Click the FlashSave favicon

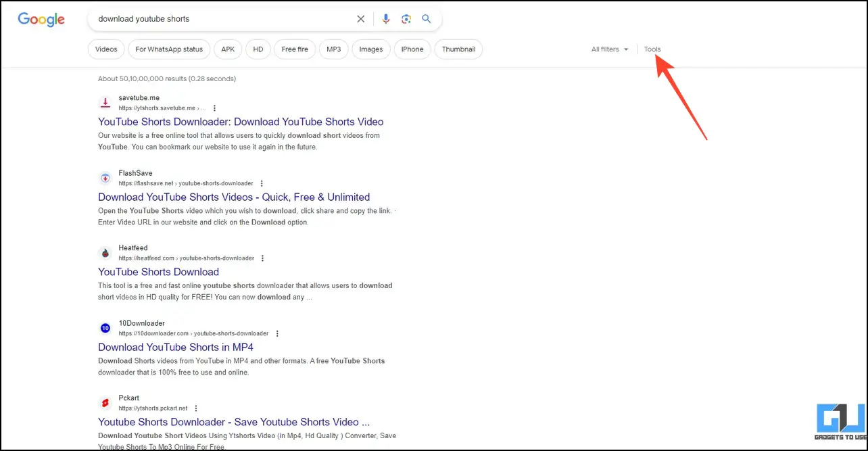[105, 178]
